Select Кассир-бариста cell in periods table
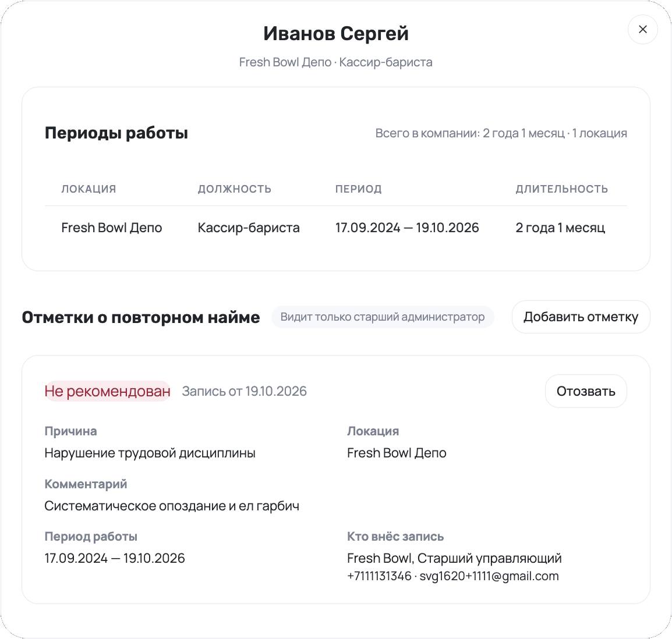 [249, 228]
